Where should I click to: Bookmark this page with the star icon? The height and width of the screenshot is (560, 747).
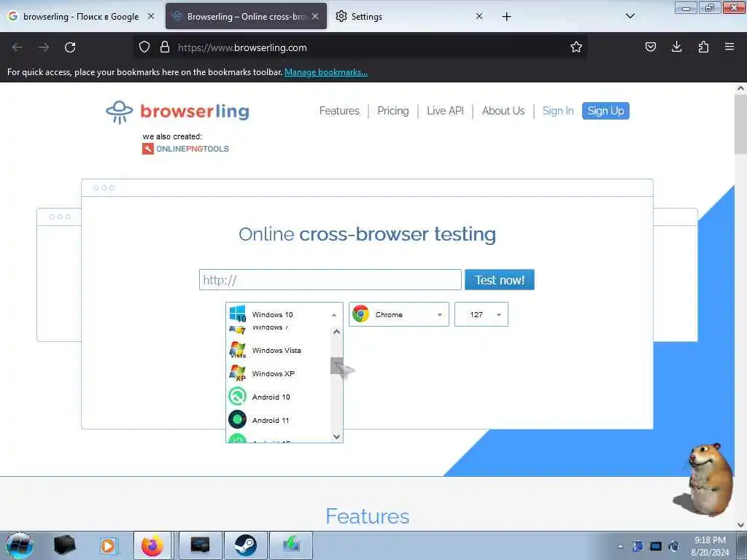(x=576, y=47)
